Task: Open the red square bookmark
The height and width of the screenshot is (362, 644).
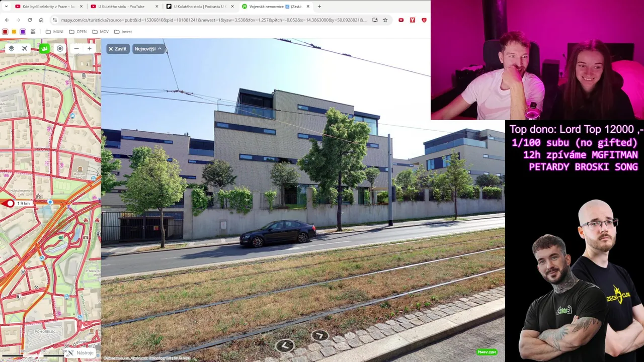Action: [5, 32]
